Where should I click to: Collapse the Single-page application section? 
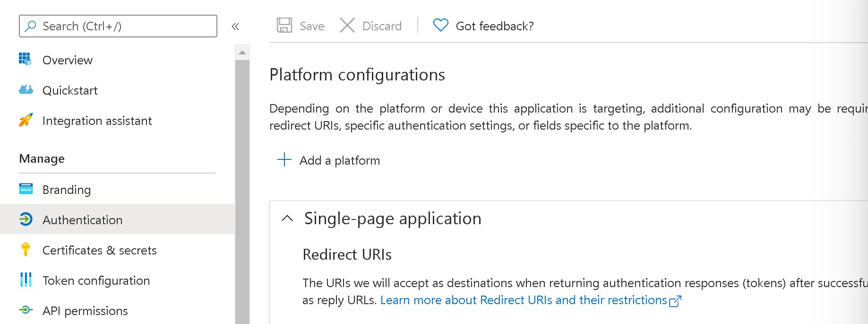tap(287, 218)
